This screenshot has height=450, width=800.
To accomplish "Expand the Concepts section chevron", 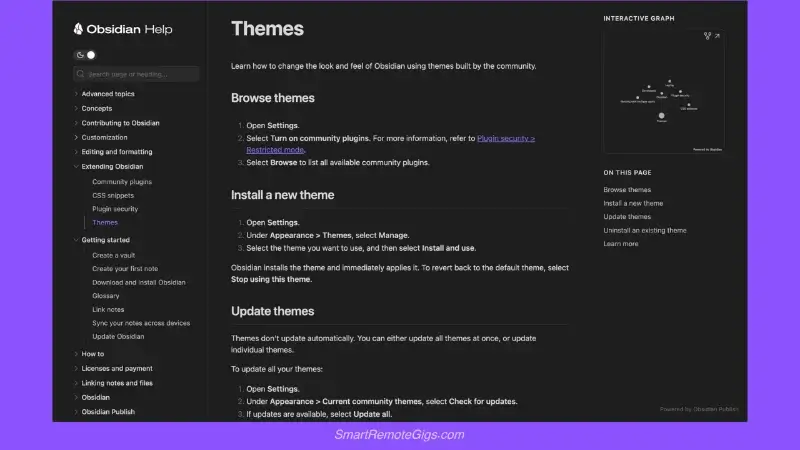I will tap(76, 108).
